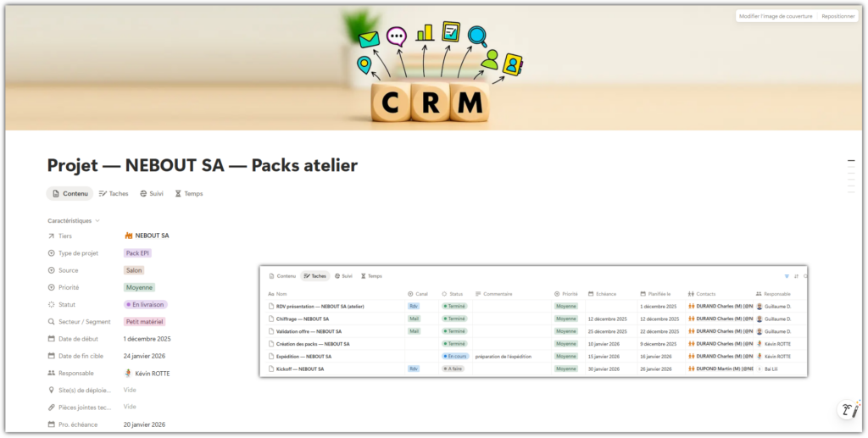Click the Source property icon
The width and height of the screenshot is (868, 438).
coord(52,270)
